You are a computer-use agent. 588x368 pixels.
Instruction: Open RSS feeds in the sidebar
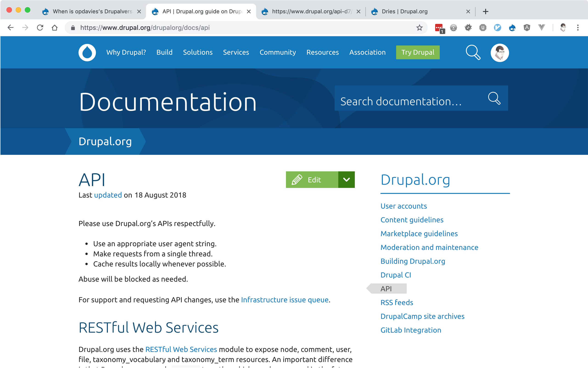[397, 302]
